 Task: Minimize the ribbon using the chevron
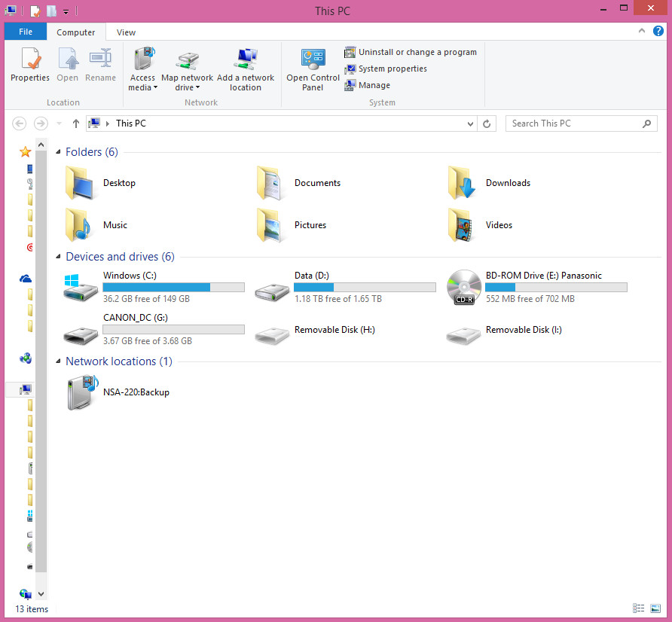[x=641, y=32]
